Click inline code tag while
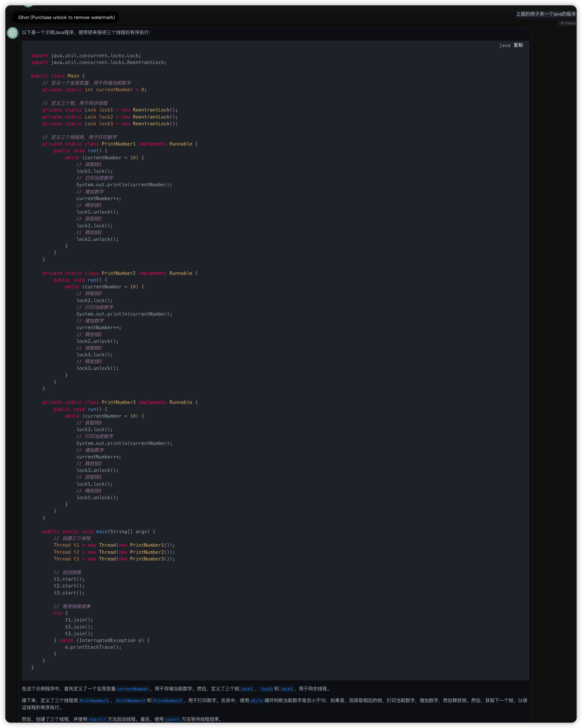 pos(256,701)
